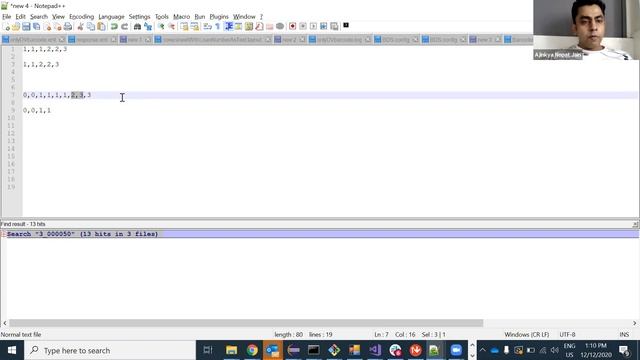The width and height of the screenshot is (640, 360).
Task: Run macro multiple times icon
Action: pos(324,27)
